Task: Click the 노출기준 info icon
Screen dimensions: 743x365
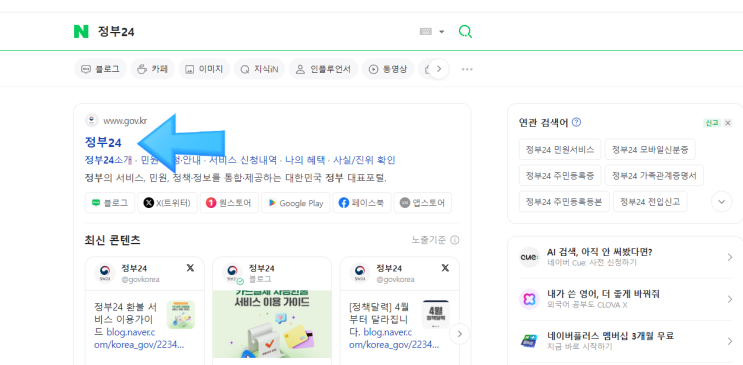Action: click(454, 240)
